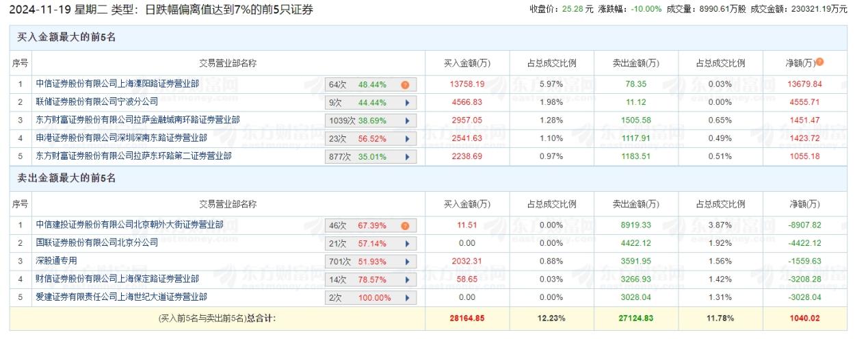Image resolution: width=868 pixels, height=339 pixels.
Task: Click blue arrow in 东方财富拉萨东环路第二 row
Action: click(406, 157)
